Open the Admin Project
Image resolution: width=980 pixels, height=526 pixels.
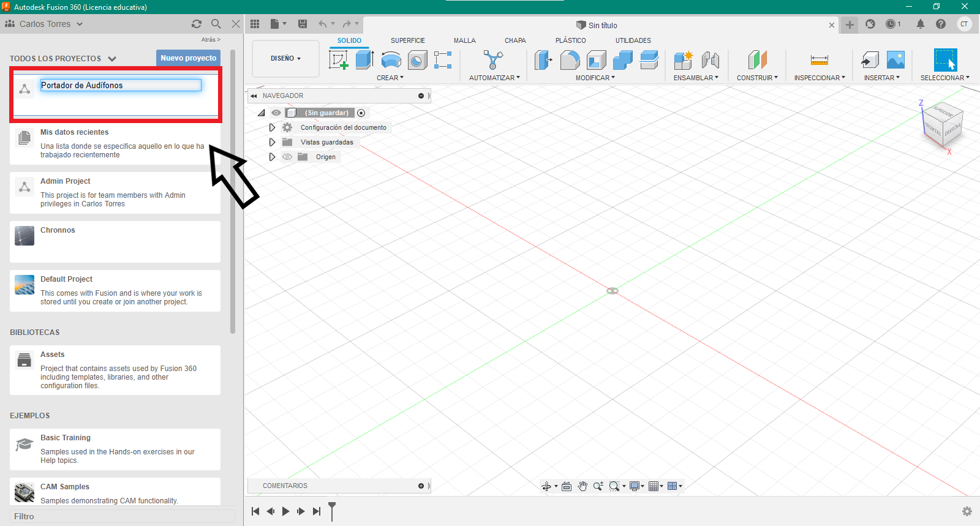115,193
